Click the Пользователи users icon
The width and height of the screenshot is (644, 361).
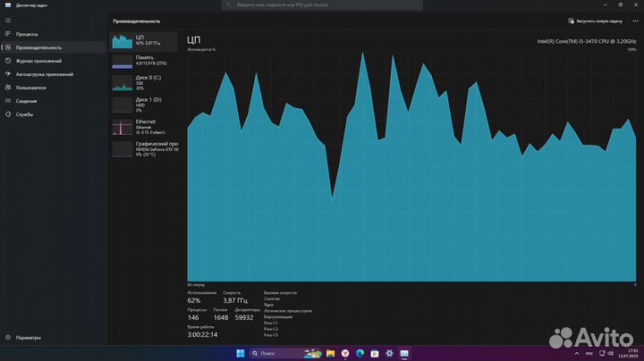(x=8, y=88)
